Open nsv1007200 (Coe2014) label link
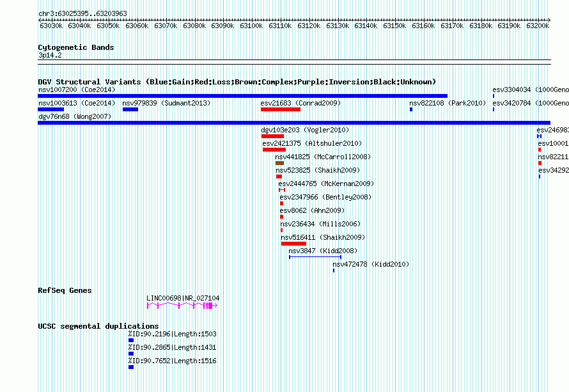This screenshot has height=392, width=569. pyautogui.click(x=77, y=90)
